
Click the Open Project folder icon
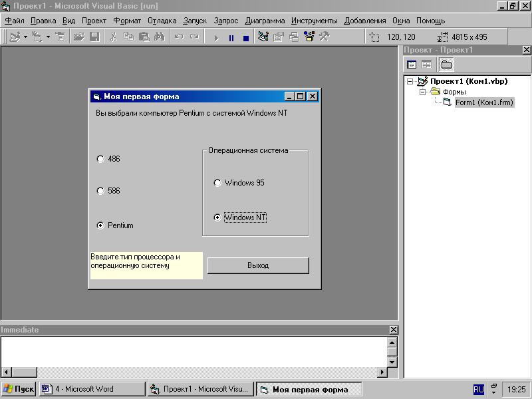point(79,37)
